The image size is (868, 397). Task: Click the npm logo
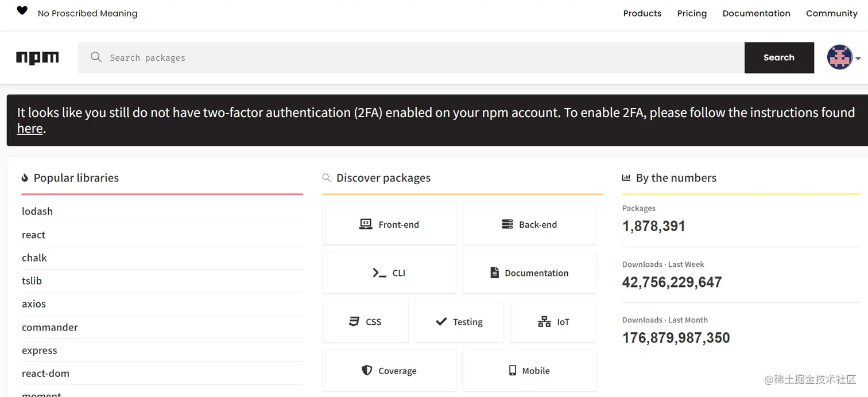pos(37,57)
